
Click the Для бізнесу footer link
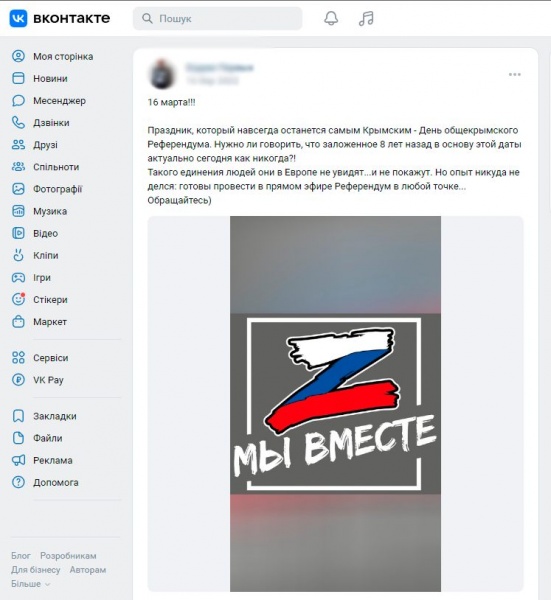click(36, 570)
